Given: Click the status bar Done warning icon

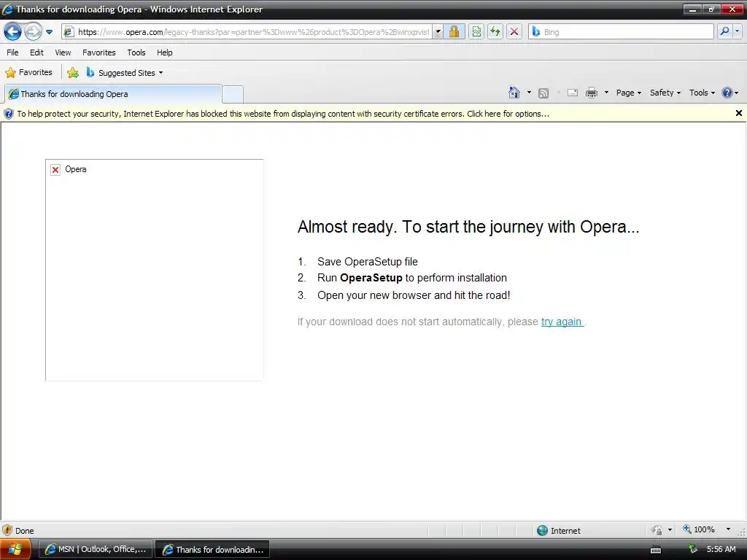Looking at the screenshot, I should [7, 530].
